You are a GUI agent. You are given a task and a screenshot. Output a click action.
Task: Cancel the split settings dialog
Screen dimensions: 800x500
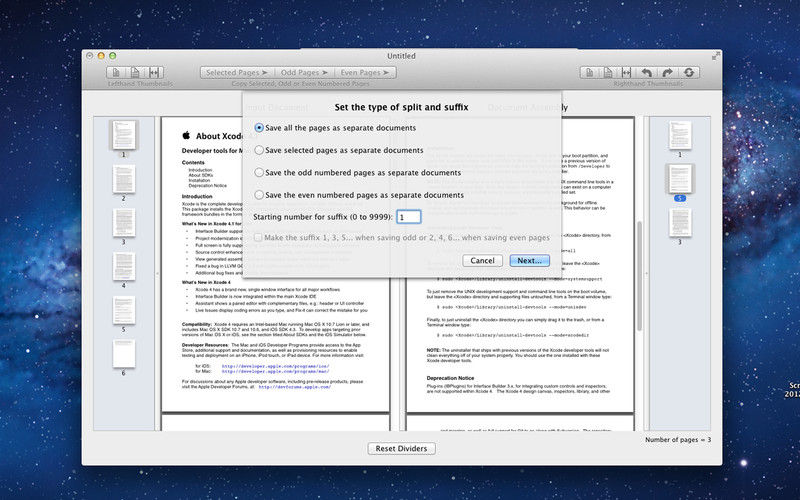tap(482, 260)
